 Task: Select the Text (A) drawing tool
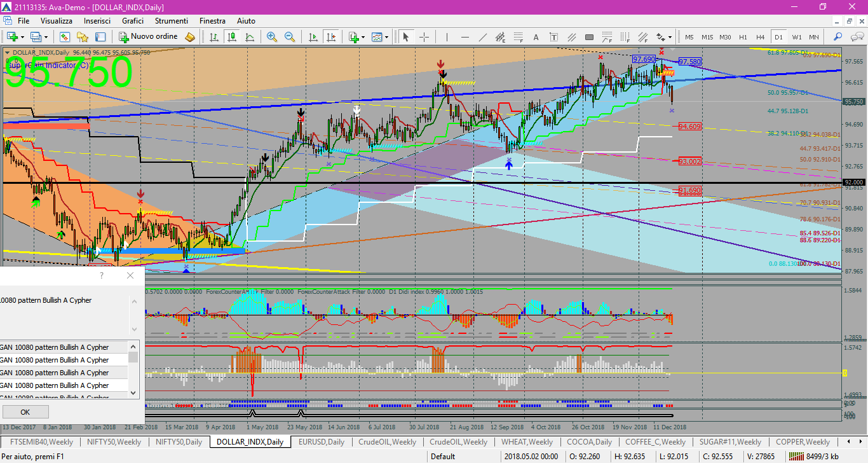coord(536,37)
